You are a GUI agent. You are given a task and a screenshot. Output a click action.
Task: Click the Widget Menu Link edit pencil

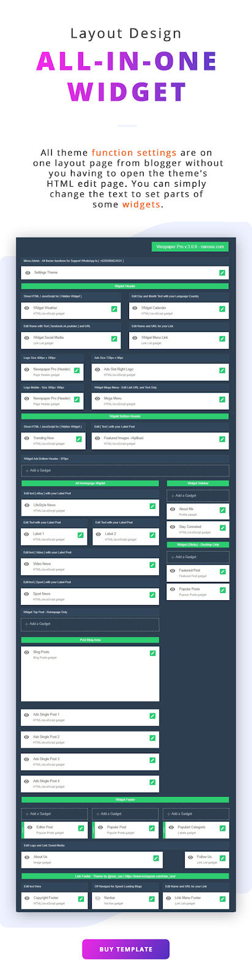pyautogui.click(x=222, y=338)
